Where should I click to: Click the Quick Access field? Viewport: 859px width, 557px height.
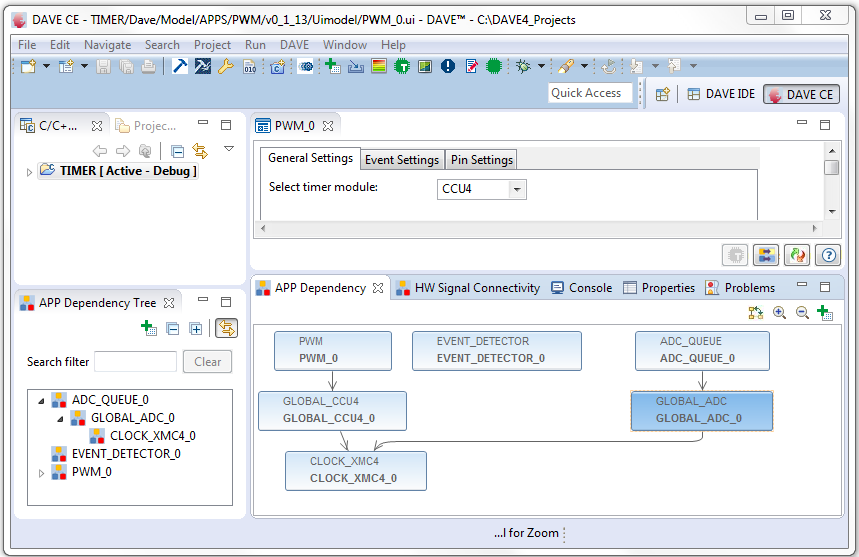[x=590, y=93]
